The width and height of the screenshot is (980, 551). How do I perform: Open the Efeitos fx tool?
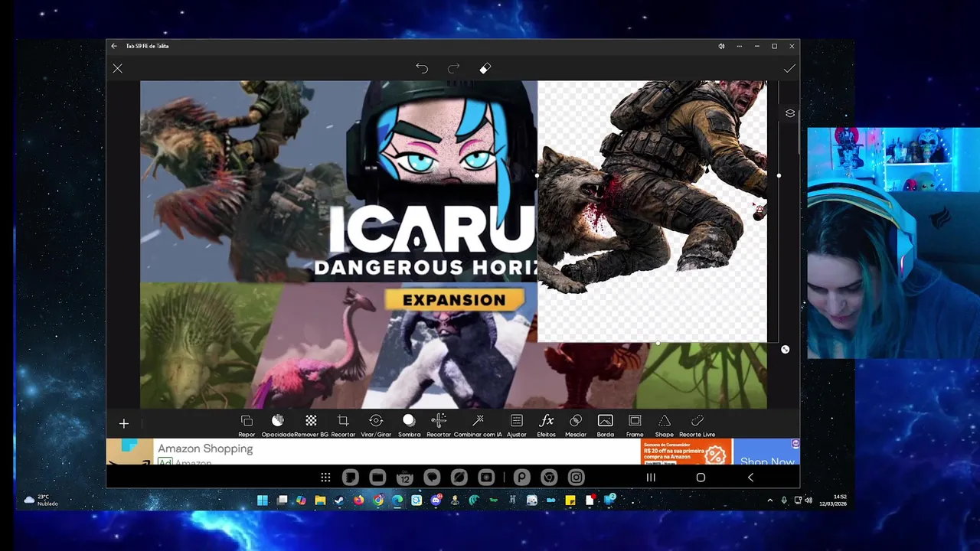click(x=547, y=425)
